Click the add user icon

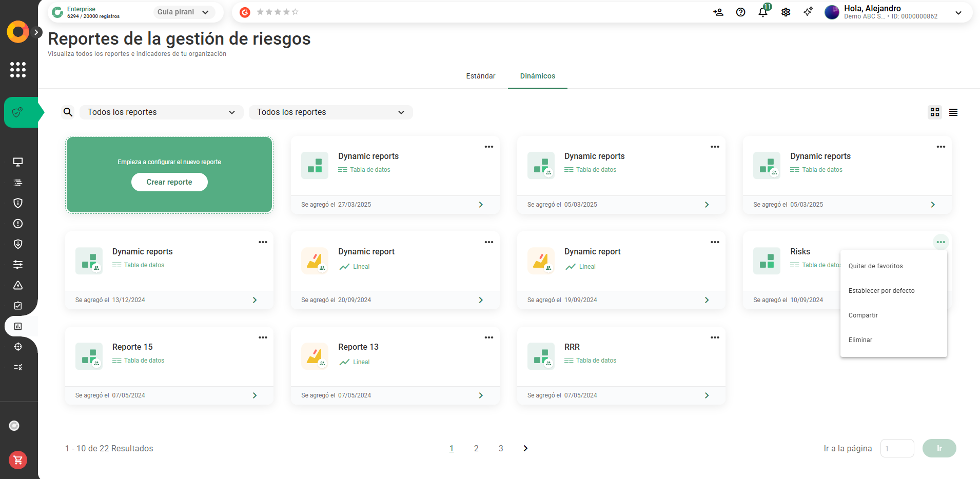click(718, 12)
